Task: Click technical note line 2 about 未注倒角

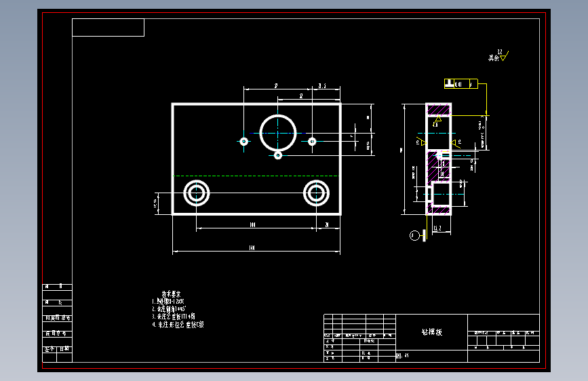Action: (x=169, y=309)
